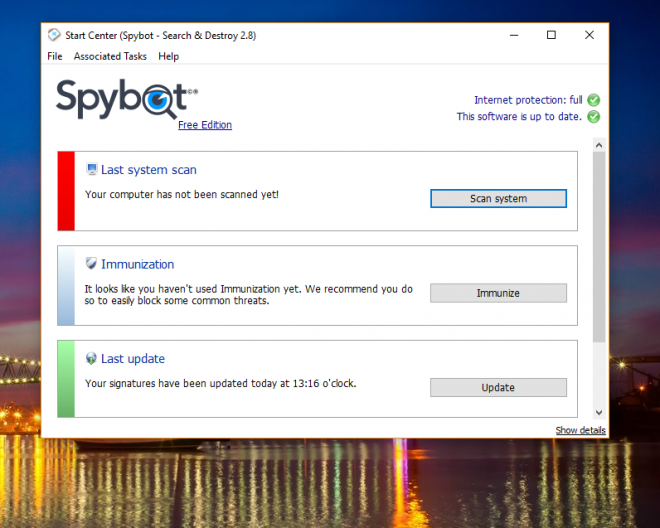Click 'Your computer has not been scanned yet!' text

[x=182, y=194]
